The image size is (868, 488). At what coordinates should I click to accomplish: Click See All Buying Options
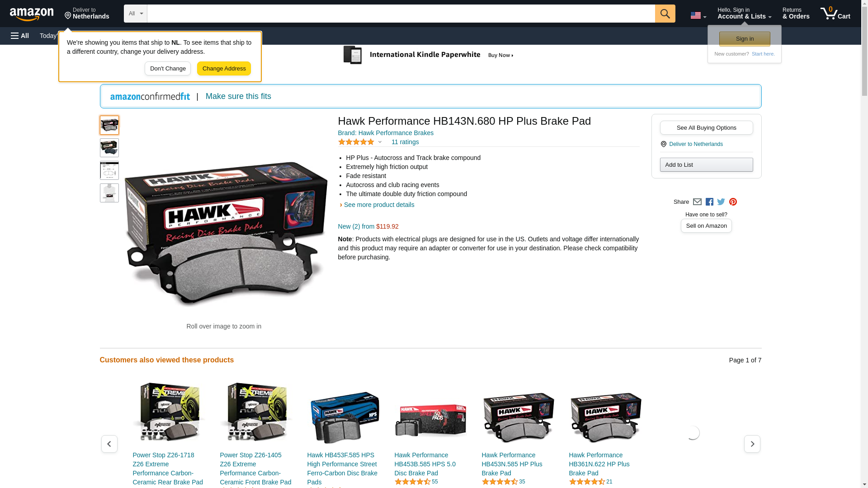click(x=706, y=127)
